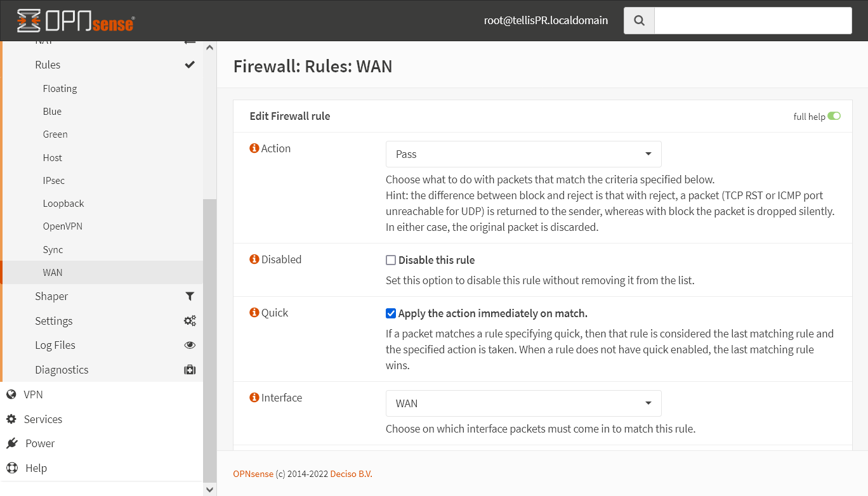Viewport: 868px width, 496px height.
Task: Click the info icon next to Action
Action: pyautogui.click(x=254, y=148)
